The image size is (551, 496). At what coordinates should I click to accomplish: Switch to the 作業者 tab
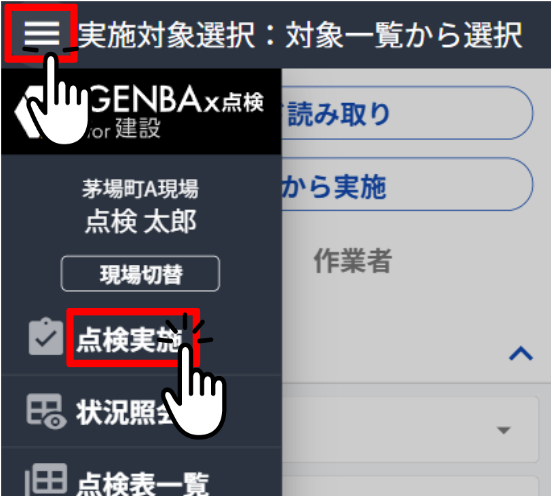pos(353,260)
